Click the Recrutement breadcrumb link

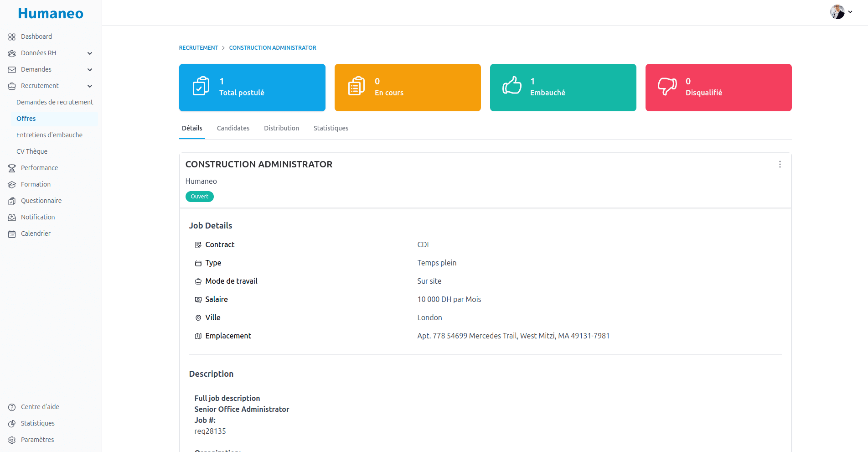click(x=198, y=48)
